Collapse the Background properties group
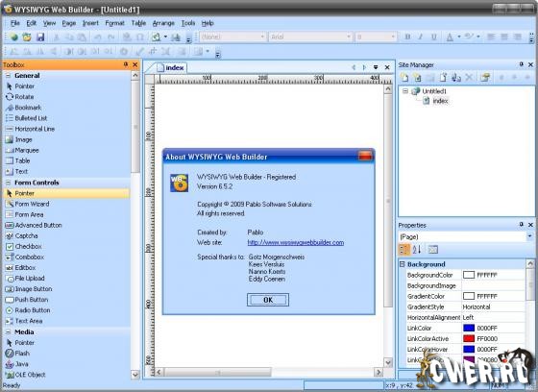Screen dimensions: 538x392 (403, 264)
